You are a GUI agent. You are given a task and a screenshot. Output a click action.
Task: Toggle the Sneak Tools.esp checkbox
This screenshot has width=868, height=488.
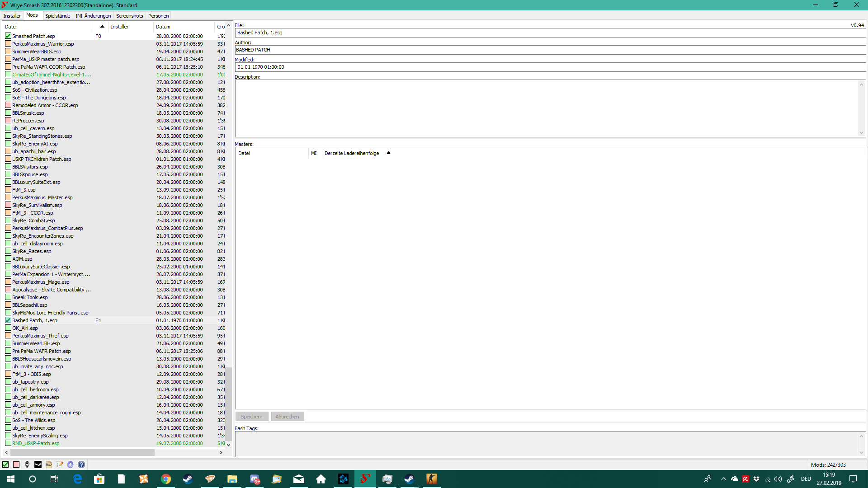(8, 297)
